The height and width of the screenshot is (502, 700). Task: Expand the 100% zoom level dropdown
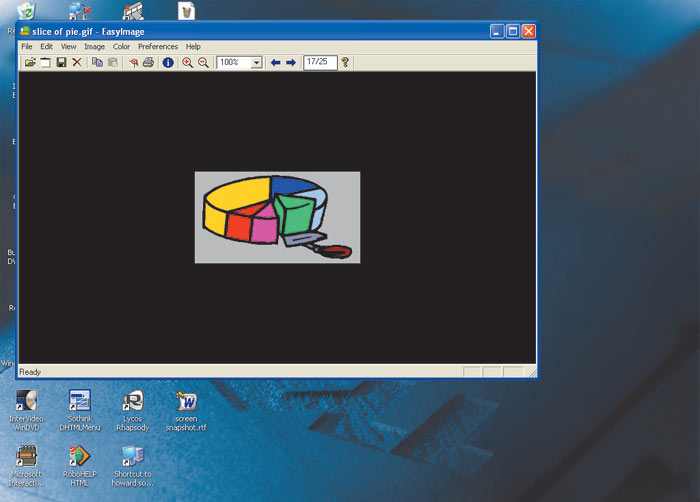tap(257, 63)
